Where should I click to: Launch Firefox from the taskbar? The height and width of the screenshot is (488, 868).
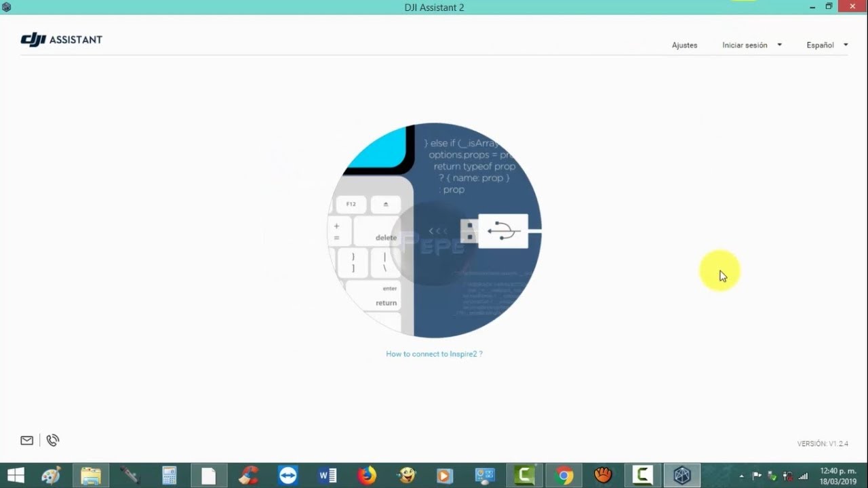[x=367, y=476]
